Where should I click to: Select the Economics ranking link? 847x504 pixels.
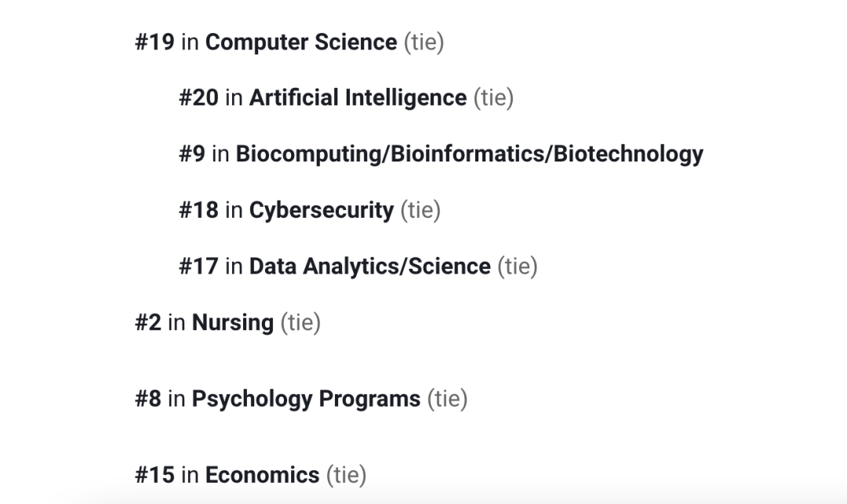point(262,475)
